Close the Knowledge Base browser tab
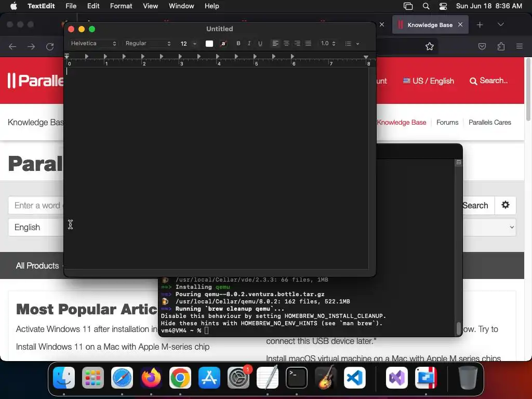532x399 pixels. tap(460, 24)
